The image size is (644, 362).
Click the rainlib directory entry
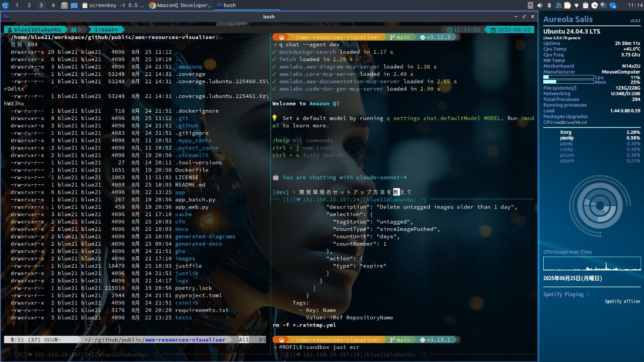coord(187,303)
